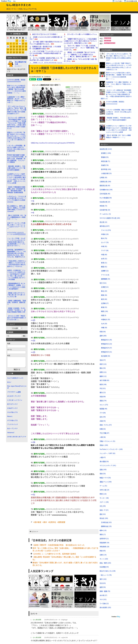Open マスコミ/メディア (141) category
Image resolution: width=138 pixels, height=644 pixels.
pos(108,465)
